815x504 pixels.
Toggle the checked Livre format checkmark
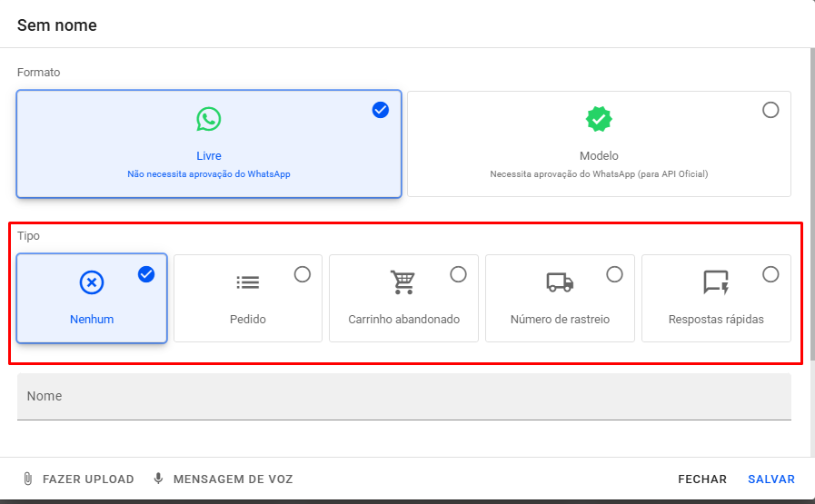click(x=381, y=110)
